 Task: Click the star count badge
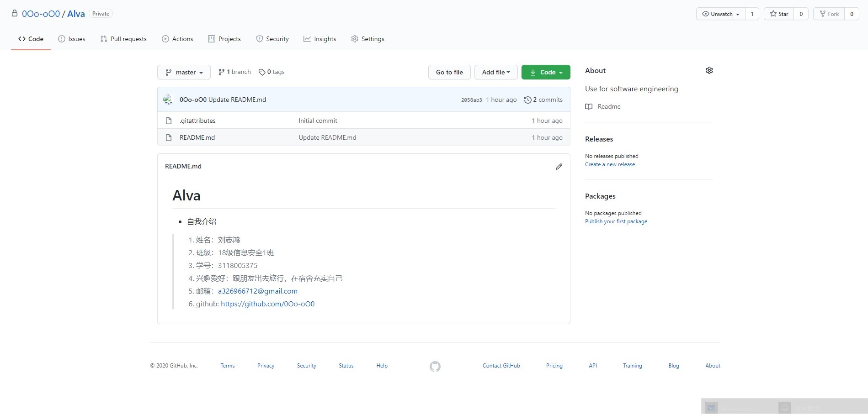[x=801, y=14]
